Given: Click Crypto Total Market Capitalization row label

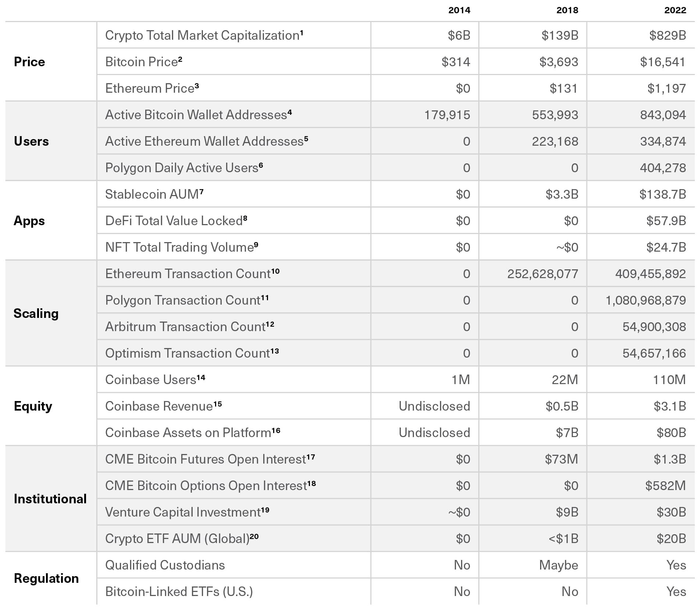Looking at the screenshot, I should pos(204,35).
